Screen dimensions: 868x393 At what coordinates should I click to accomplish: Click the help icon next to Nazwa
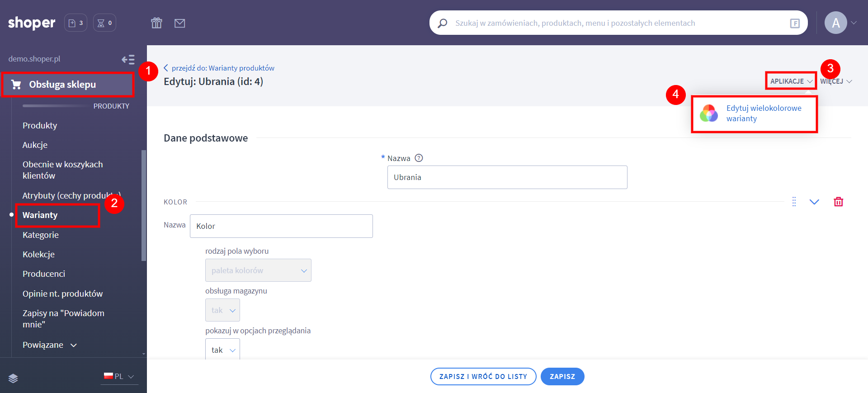coord(419,158)
